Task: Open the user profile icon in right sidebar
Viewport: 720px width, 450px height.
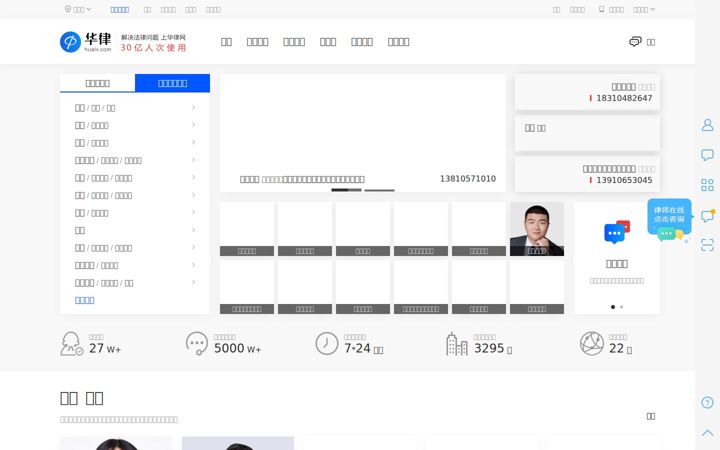Action: click(x=708, y=125)
